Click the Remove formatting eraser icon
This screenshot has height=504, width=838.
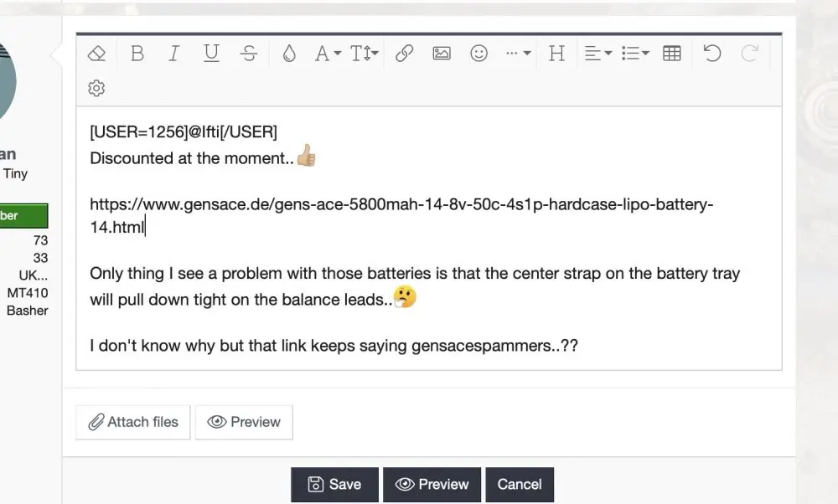96,54
